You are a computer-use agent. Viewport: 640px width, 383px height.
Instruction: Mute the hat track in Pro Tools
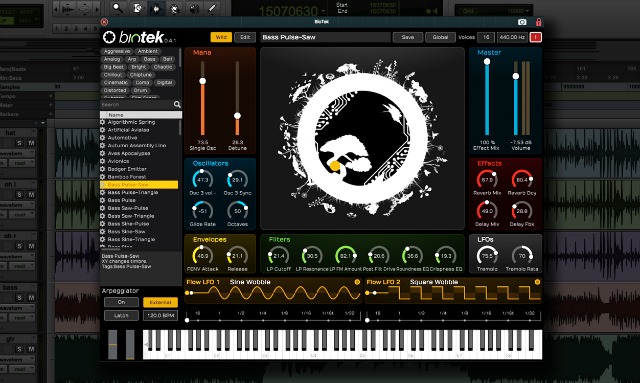[x=31, y=143]
